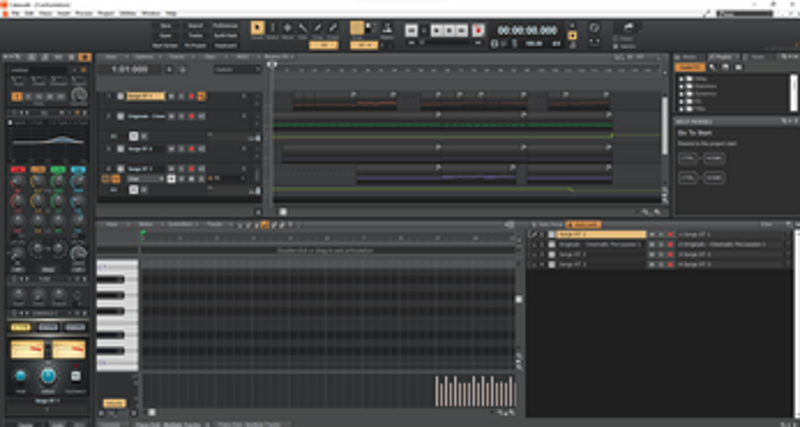Viewport: 800px width, 427px height.
Task: Open the Utilities menu
Action: click(x=128, y=13)
